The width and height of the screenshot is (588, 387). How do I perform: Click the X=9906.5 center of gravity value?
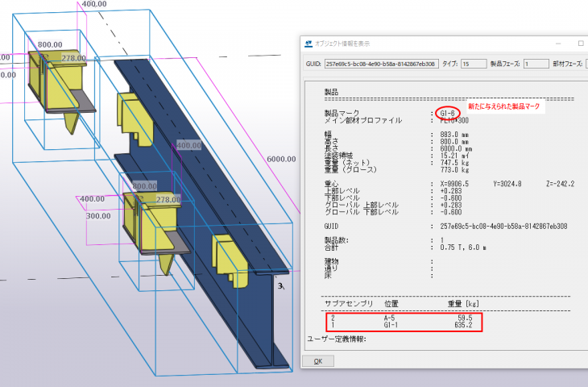pos(454,184)
